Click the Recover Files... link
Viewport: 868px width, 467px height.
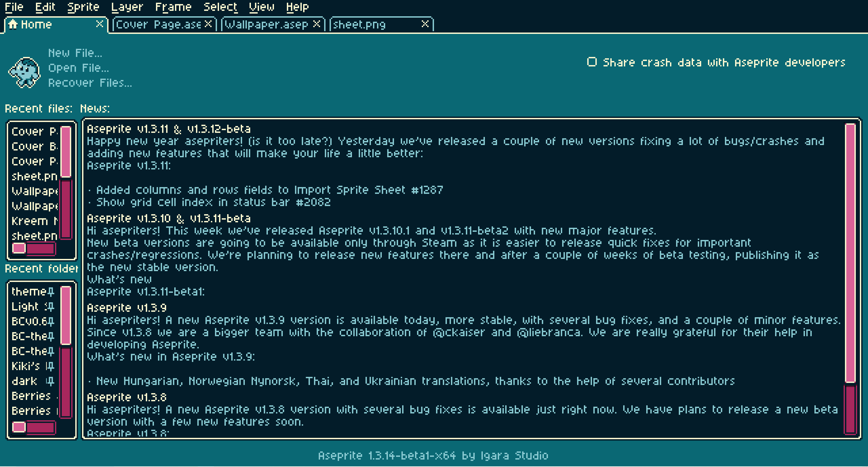pos(90,83)
